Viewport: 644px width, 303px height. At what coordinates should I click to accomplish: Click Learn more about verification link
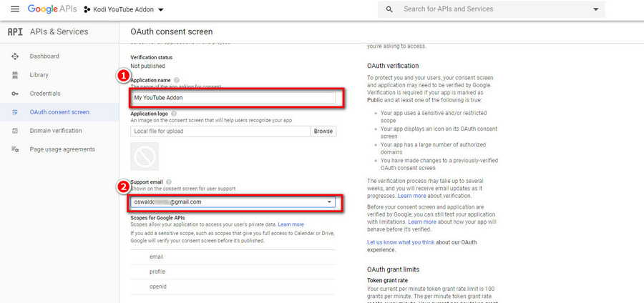point(411,196)
